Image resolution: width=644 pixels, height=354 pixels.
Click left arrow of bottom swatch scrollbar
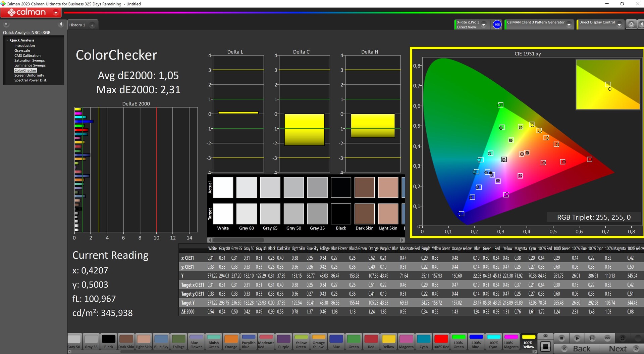pyautogui.click(x=69, y=352)
